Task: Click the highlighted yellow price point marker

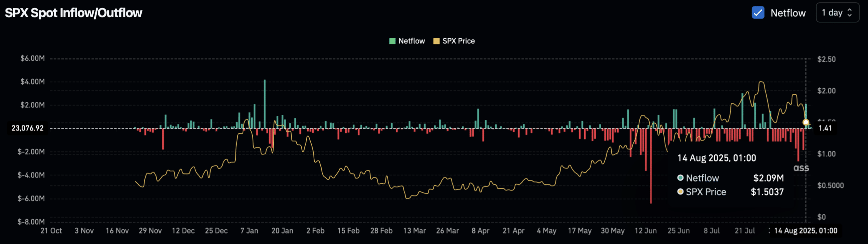Action: (x=806, y=122)
